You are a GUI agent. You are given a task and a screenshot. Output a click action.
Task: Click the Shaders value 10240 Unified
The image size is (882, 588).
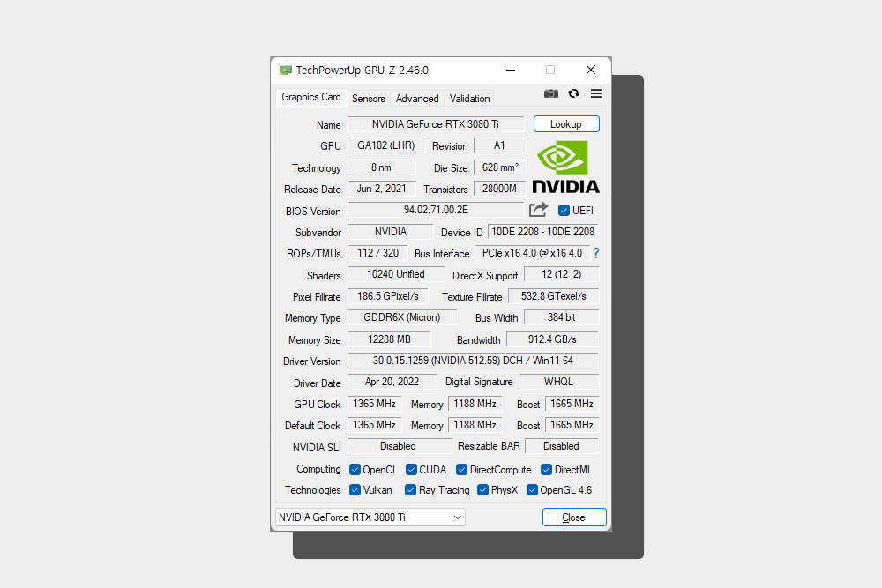pyautogui.click(x=395, y=274)
